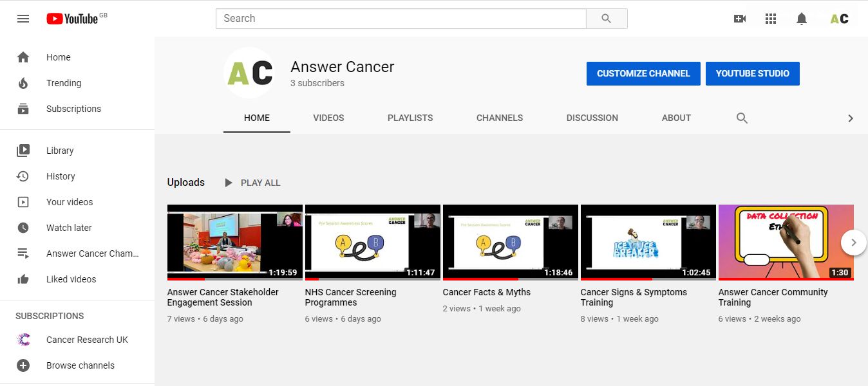Open the hamburger menu icon
Image resolution: width=868 pixels, height=386 pixels.
pyautogui.click(x=23, y=19)
